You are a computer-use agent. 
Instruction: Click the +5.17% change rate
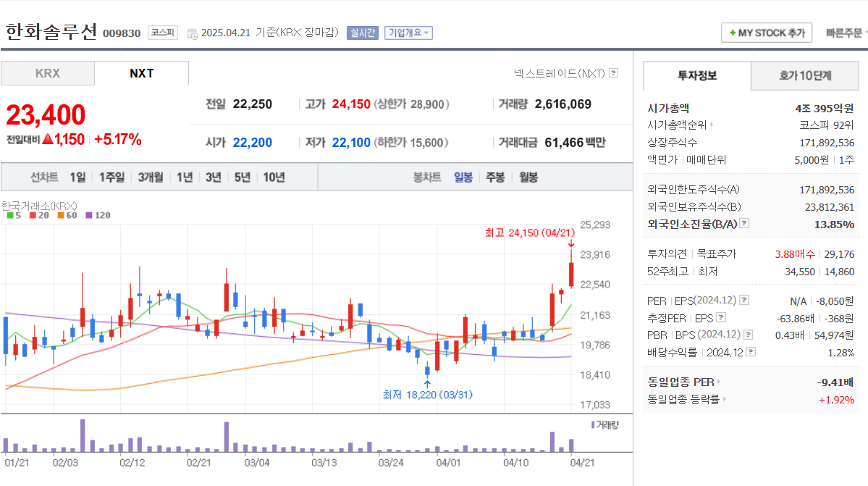click(x=118, y=139)
